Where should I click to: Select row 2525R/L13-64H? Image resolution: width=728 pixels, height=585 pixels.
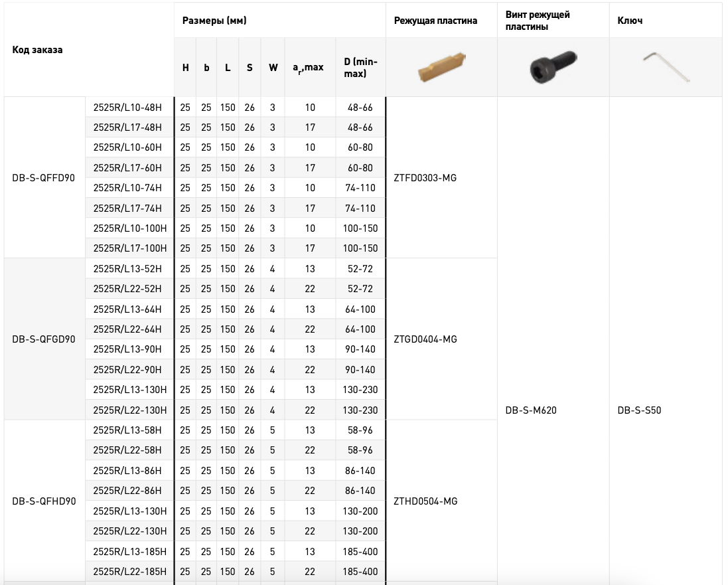tap(236, 309)
